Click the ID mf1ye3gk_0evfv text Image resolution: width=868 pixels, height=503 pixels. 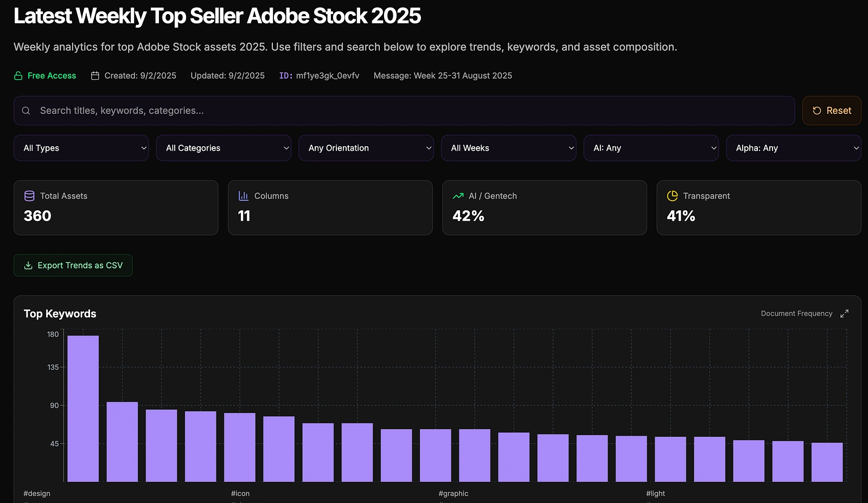click(x=319, y=76)
